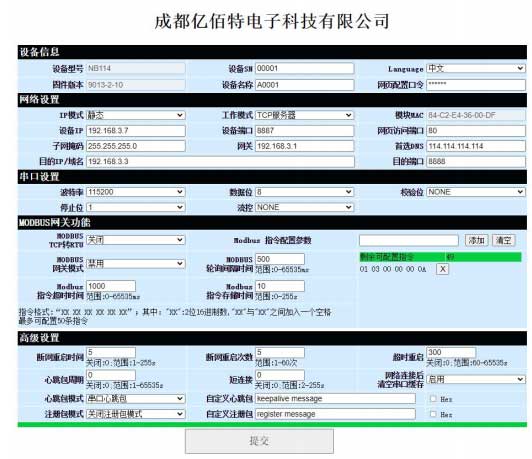Click the 网页配置口令 password field
This screenshot has width=532, height=459.
tap(476, 85)
